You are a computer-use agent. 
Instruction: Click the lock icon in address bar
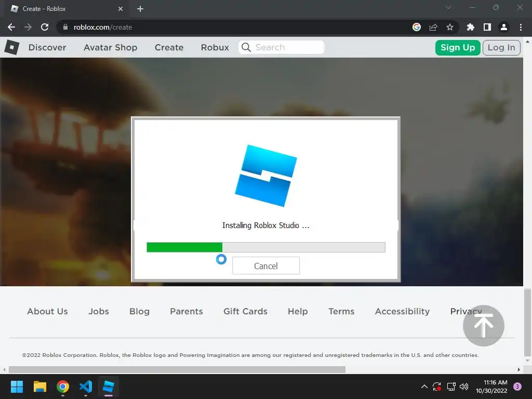[65, 27]
